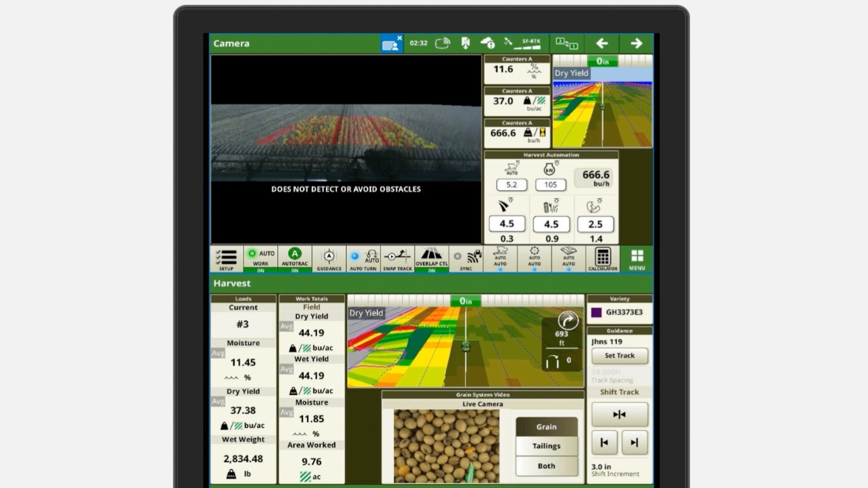
Task: Select the current load #3
Action: coord(243,324)
